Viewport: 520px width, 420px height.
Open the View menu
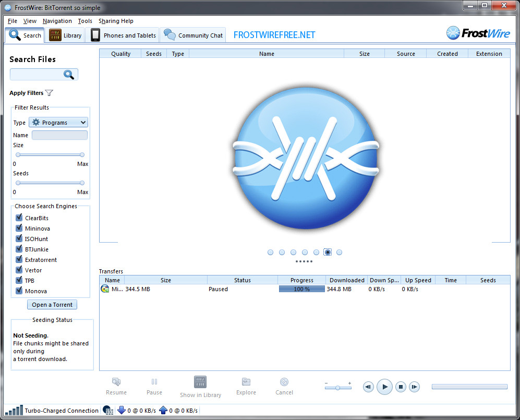point(30,21)
